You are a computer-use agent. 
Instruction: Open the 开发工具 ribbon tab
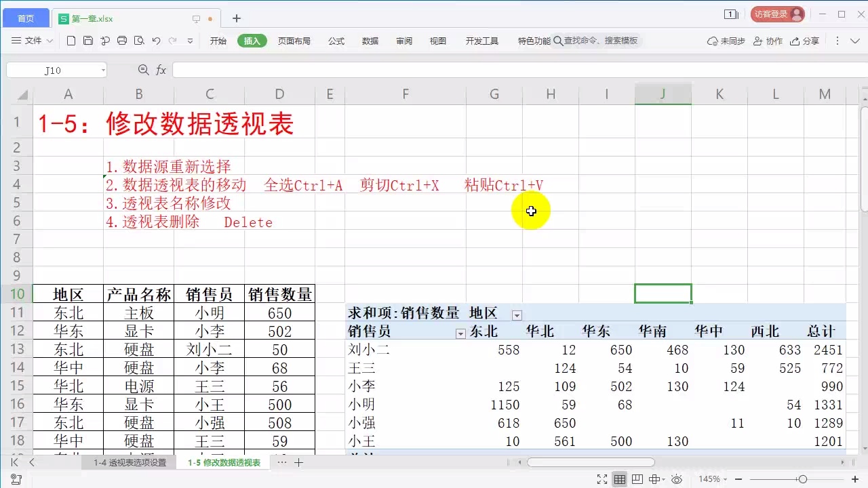482,41
